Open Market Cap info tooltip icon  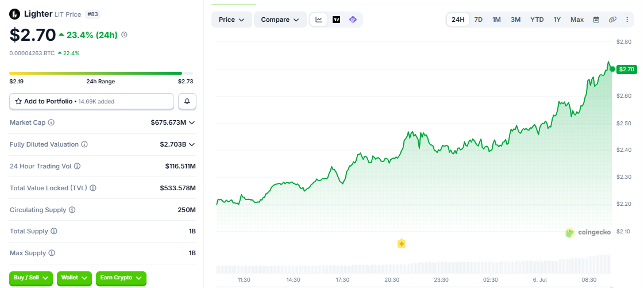(51, 122)
